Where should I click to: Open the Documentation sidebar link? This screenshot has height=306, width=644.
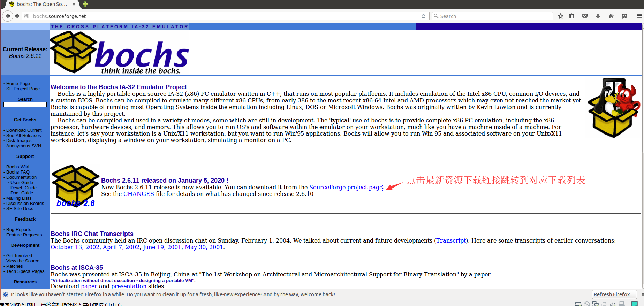tap(21, 177)
